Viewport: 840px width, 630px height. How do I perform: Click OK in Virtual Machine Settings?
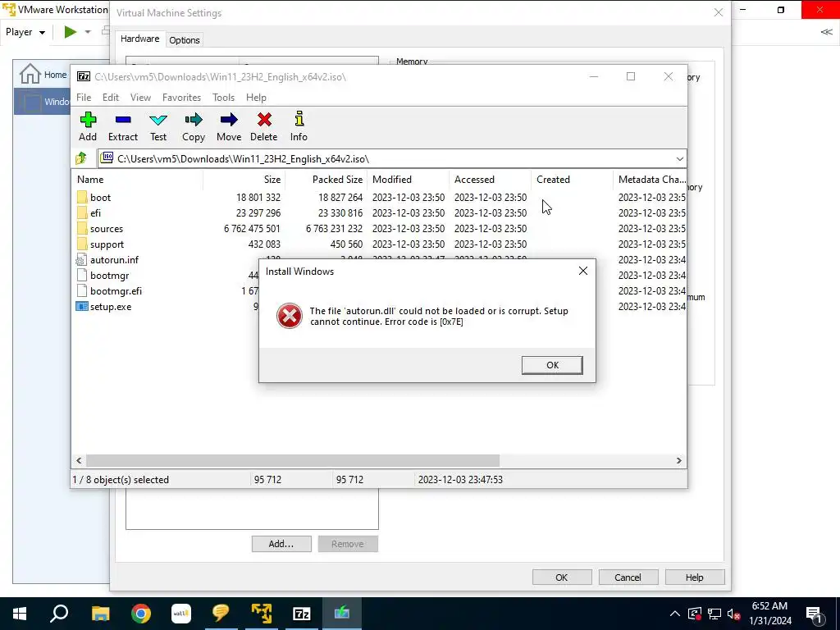(561, 577)
